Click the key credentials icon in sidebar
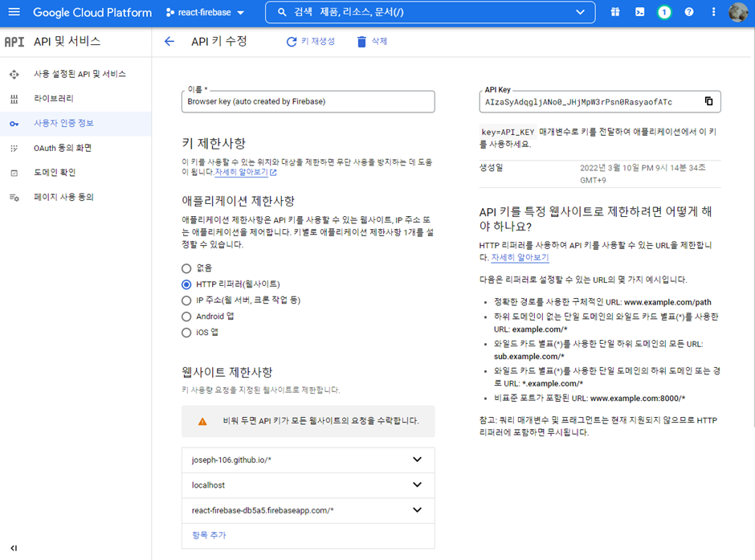Image resolution: width=755 pixels, height=560 pixels. coord(14,124)
